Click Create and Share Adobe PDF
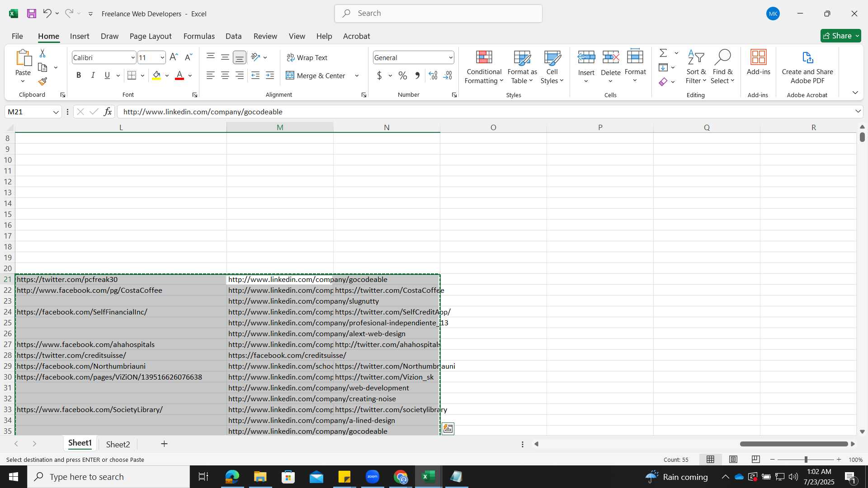 [x=807, y=67]
